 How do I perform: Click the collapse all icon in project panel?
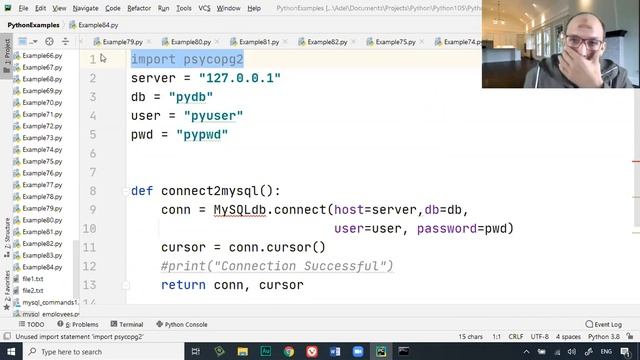coord(65,41)
